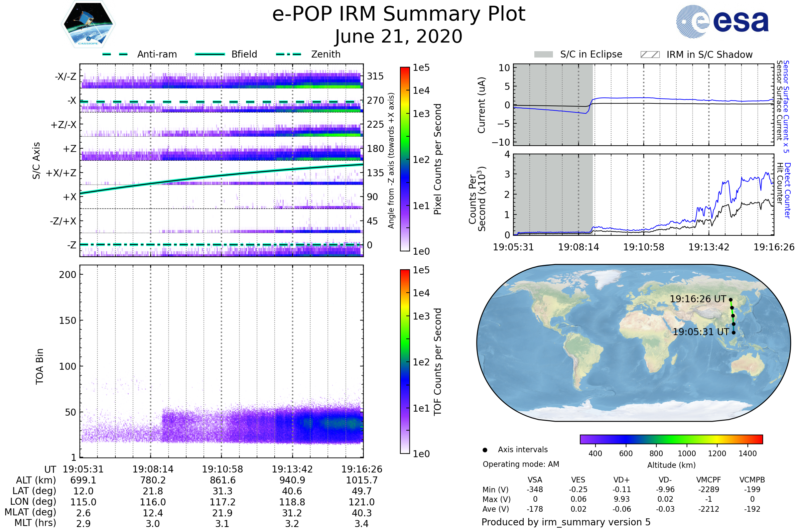This screenshot has height=532, width=798.
Task: Click the e-POP IRM Summary Plot title
Action: click(399, 14)
